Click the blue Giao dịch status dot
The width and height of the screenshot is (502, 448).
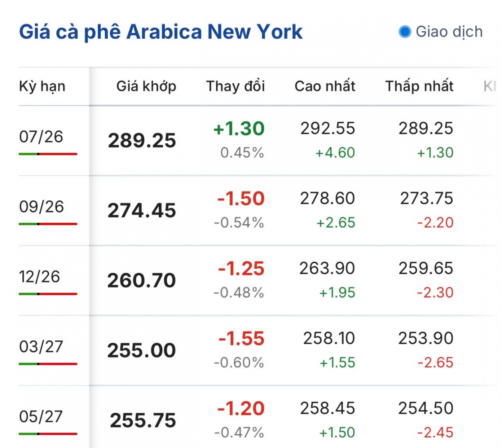click(x=405, y=31)
